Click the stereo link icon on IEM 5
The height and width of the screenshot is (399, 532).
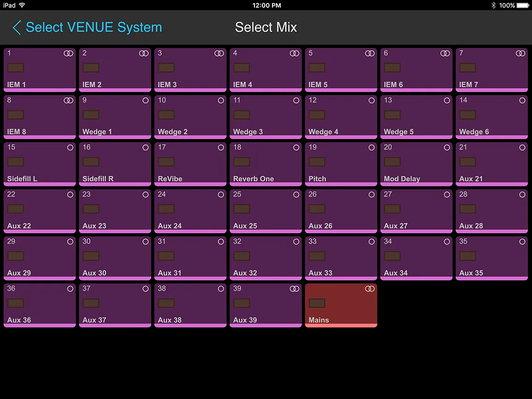(x=370, y=53)
